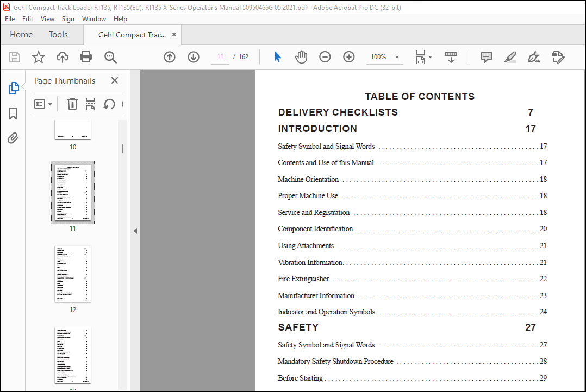Select the Gehl Compact Trac... document tab
This screenshot has width=586, height=392.
[132, 35]
